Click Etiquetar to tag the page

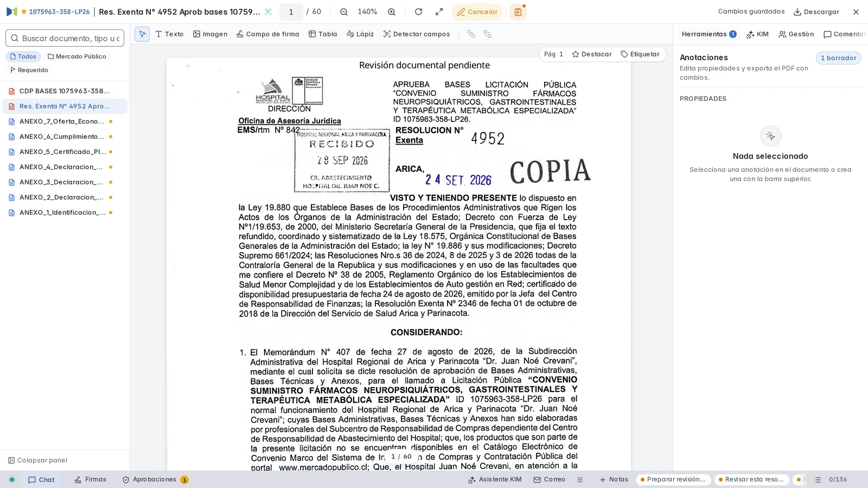point(640,54)
